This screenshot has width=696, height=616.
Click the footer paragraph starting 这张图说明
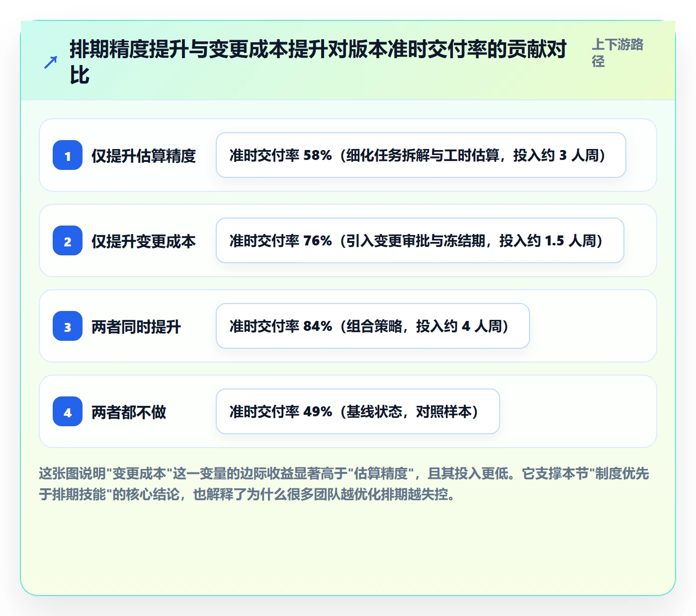point(344,484)
